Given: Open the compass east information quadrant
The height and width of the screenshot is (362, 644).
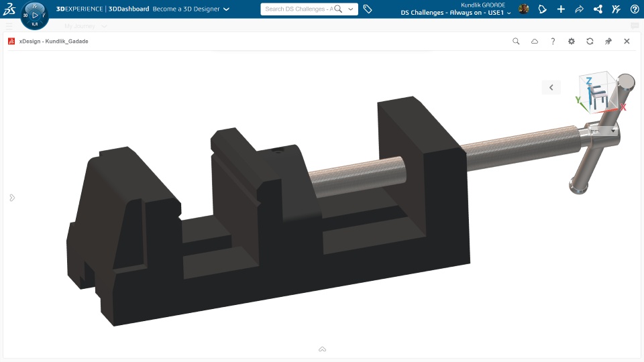Looking at the screenshot, I should 44,15.
